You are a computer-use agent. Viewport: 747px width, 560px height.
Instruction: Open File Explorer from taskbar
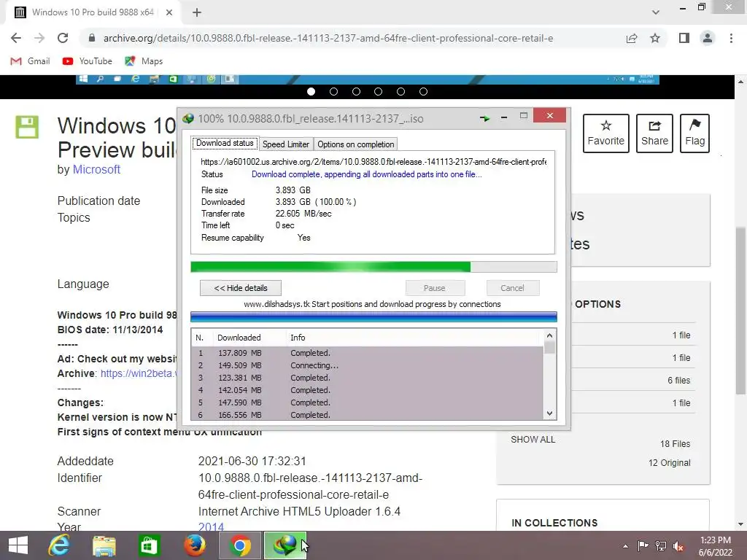pyautogui.click(x=104, y=545)
